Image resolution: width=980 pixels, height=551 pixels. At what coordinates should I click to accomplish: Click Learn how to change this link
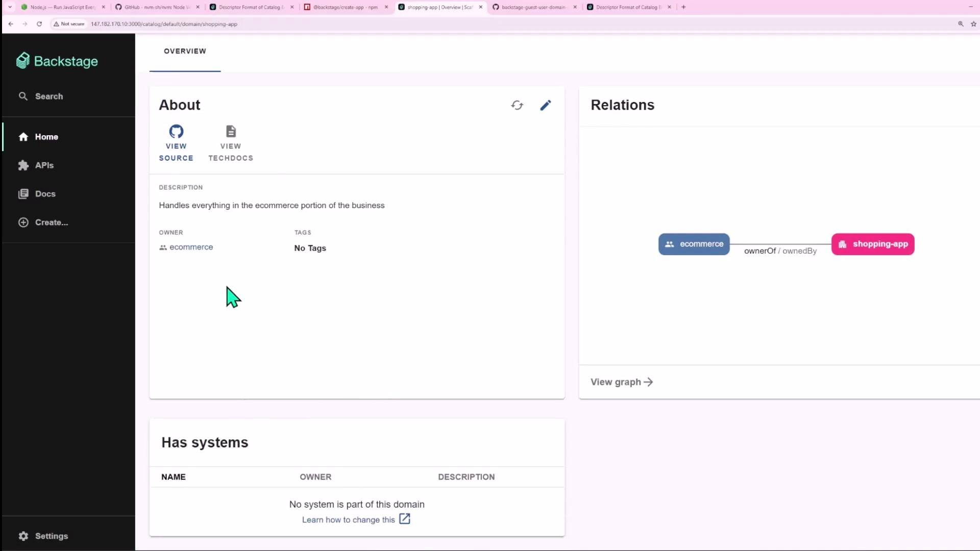348,520
